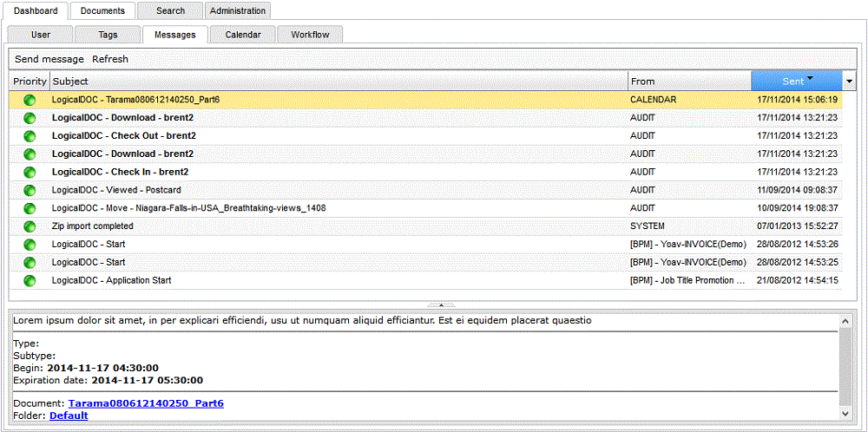Click the CALENDAR sender cell

tap(654, 100)
